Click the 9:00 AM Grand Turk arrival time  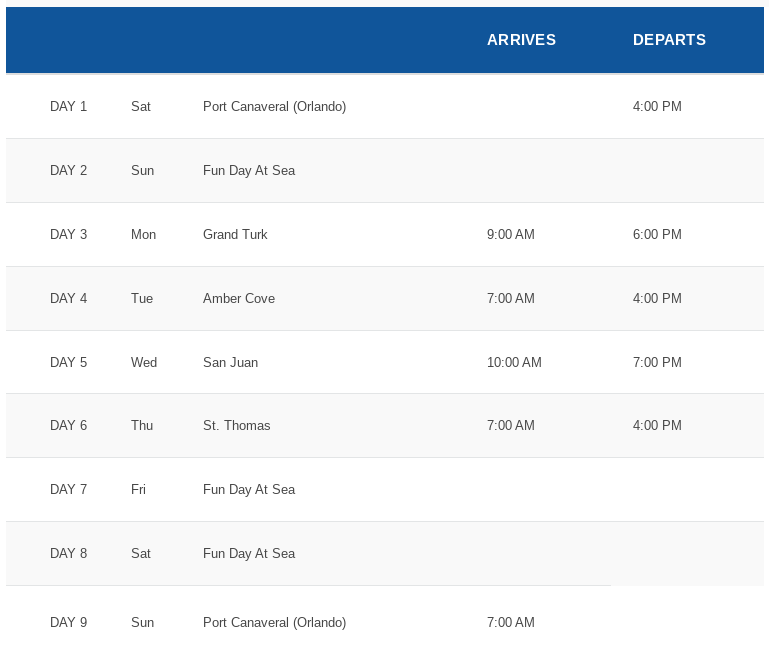click(x=510, y=235)
